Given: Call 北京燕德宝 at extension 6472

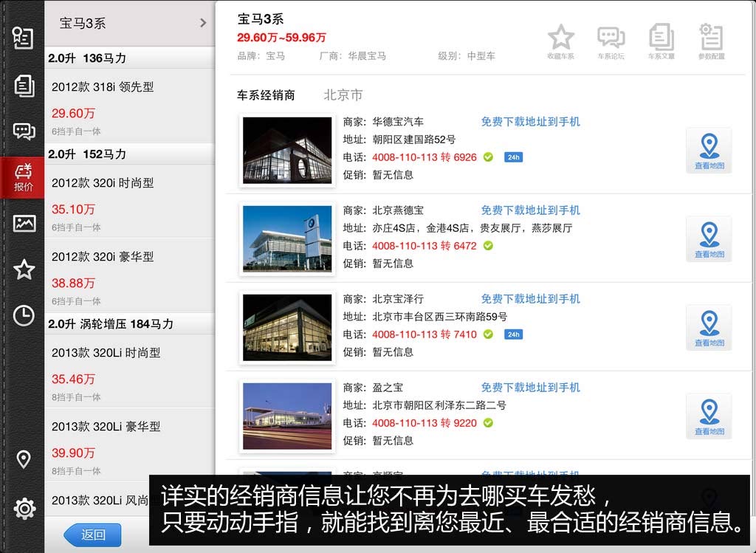Looking at the screenshot, I should (x=425, y=246).
